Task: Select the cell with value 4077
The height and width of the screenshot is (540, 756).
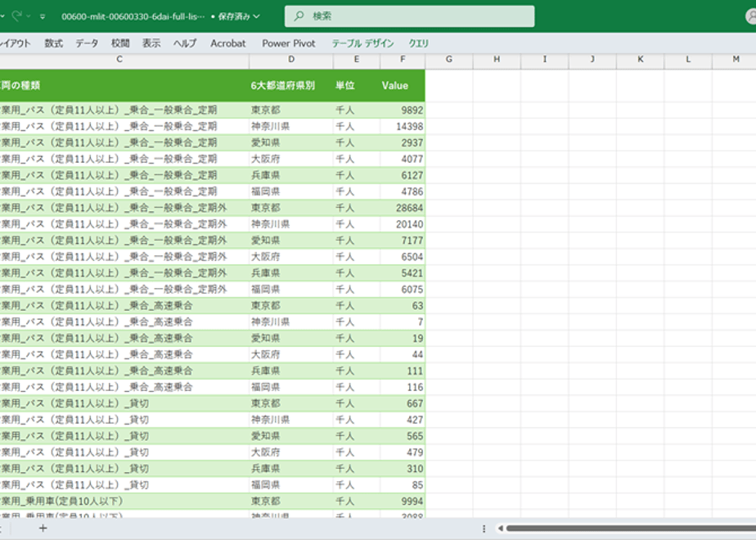Action: pos(403,159)
